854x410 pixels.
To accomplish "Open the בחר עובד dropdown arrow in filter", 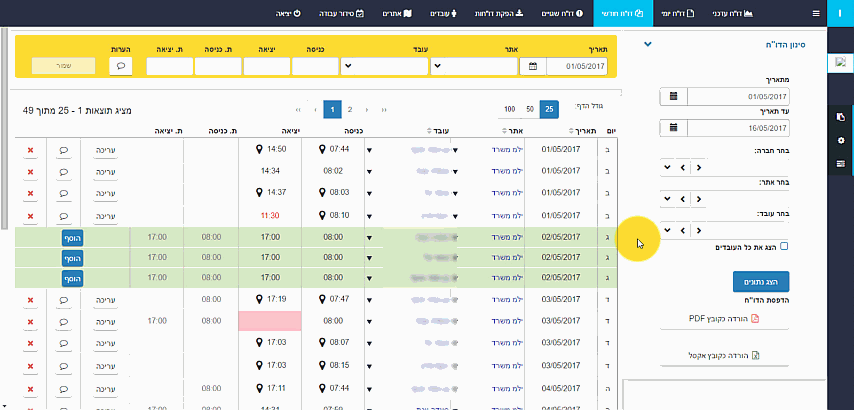I will click(x=668, y=230).
